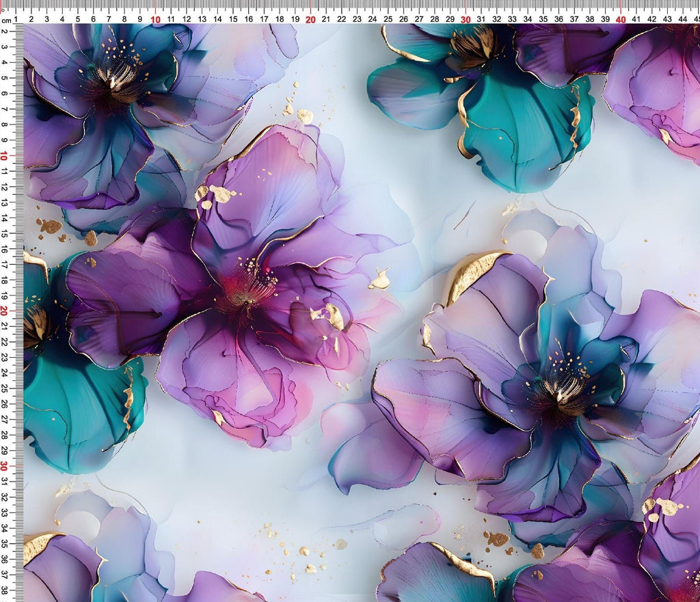Click the center of the right blue-purple flower
700x602 pixels.
(x=561, y=390)
